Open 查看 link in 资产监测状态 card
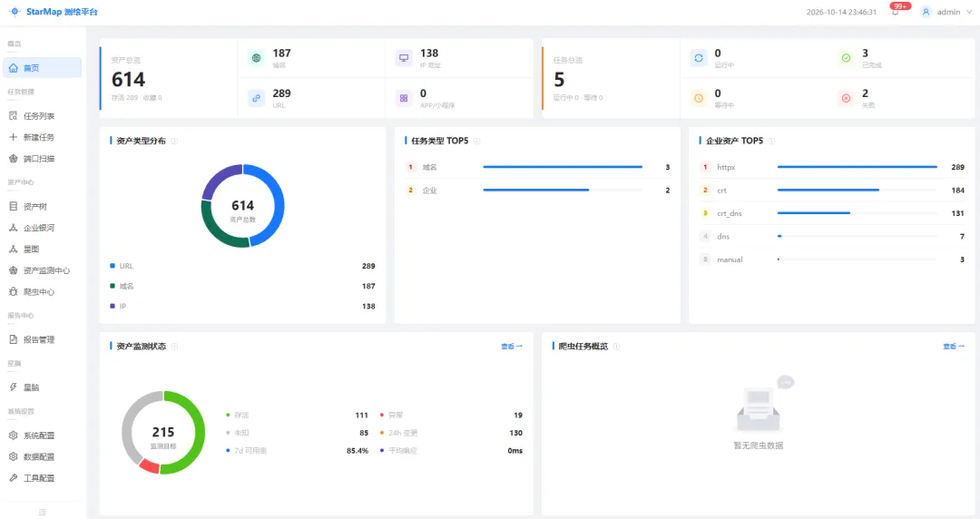Image resolution: width=980 pixels, height=519 pixels. click(511, 346)
